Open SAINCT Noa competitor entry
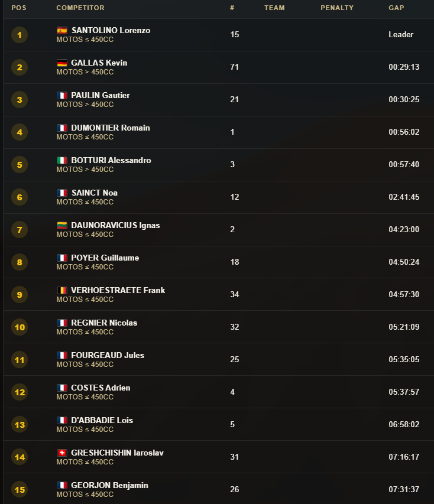This screenshot has height=504, width=434. [94, 193]
